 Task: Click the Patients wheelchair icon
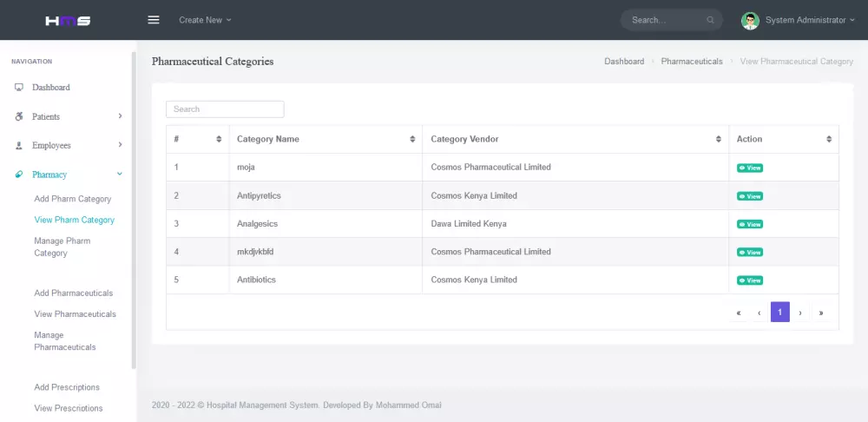tap(19, 116)
